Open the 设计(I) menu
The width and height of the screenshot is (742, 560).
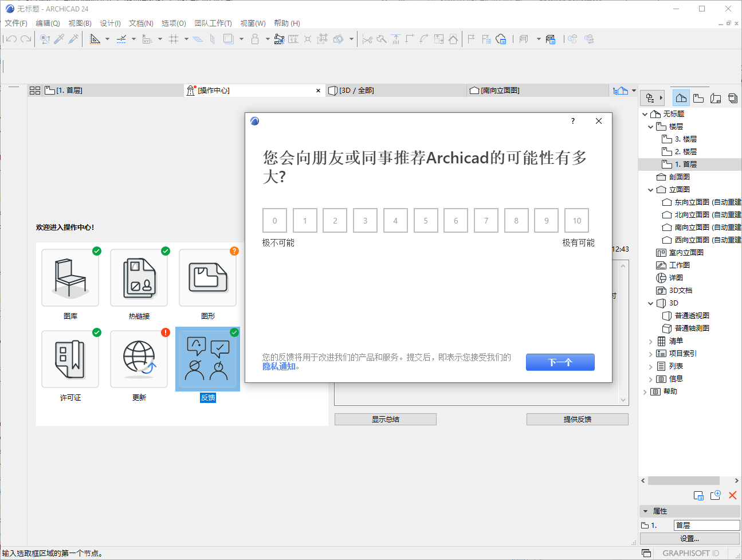coord(110,23)
